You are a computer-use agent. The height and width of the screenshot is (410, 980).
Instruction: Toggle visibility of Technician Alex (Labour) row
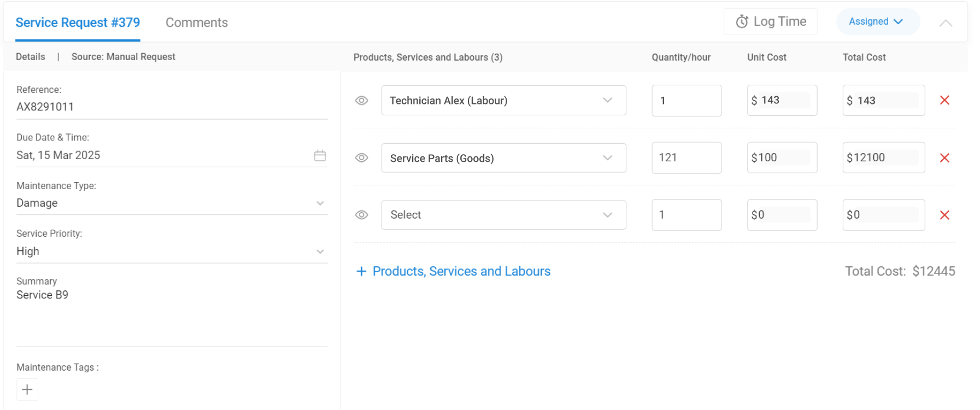pyautogui.click(x=361, y=101)
